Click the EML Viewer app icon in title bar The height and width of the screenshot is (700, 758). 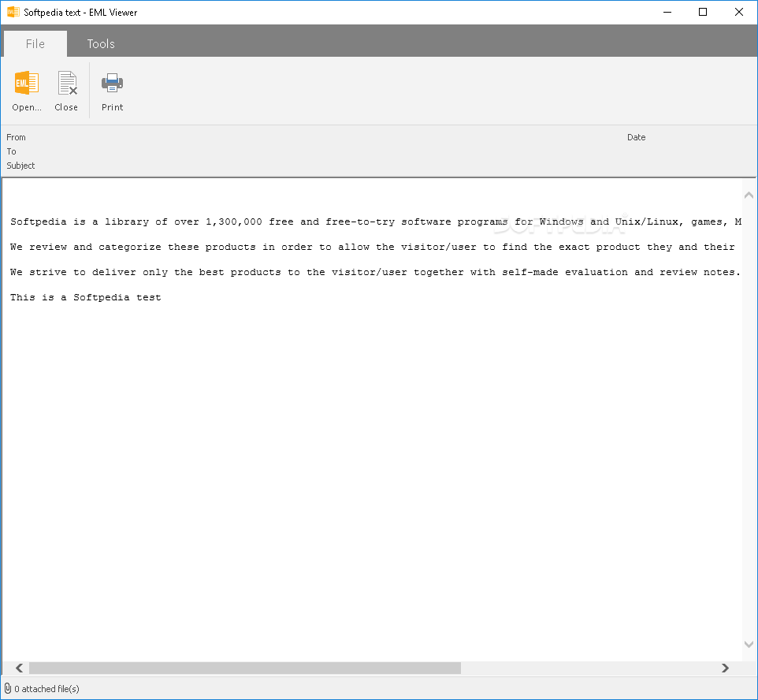coord(13,12)
